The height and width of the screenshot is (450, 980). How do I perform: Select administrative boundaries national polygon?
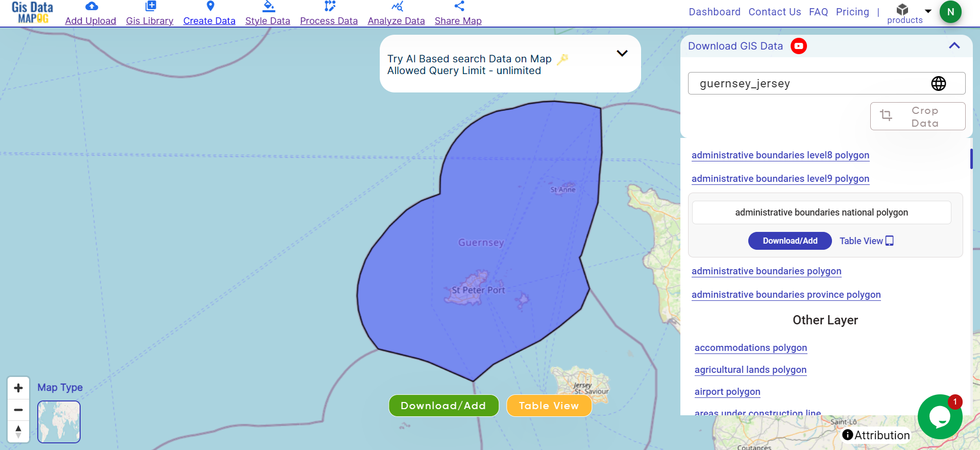(822, 212)
